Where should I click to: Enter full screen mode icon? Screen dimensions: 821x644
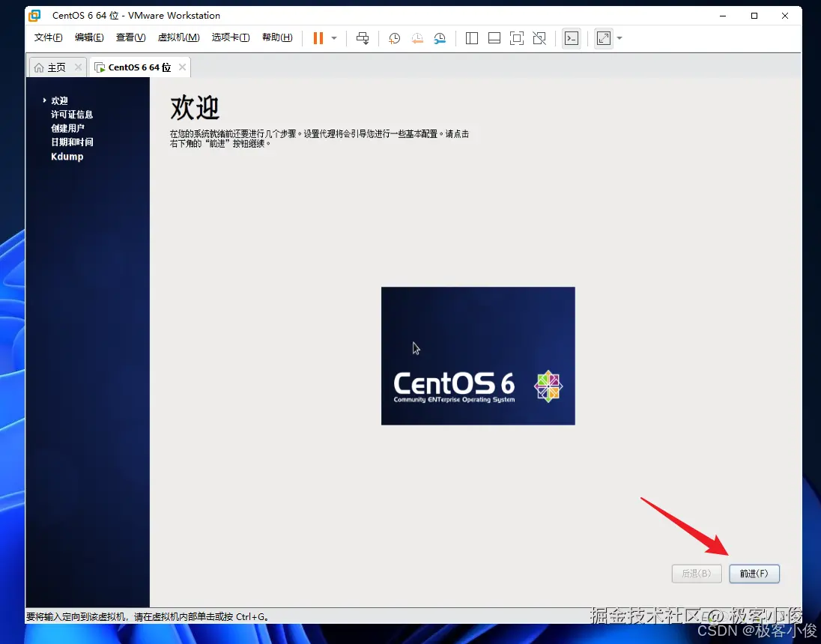coord(517,38)
